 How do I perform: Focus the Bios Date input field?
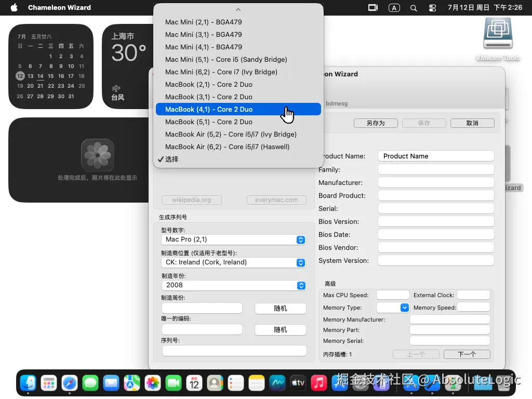[x=436, y=234]
